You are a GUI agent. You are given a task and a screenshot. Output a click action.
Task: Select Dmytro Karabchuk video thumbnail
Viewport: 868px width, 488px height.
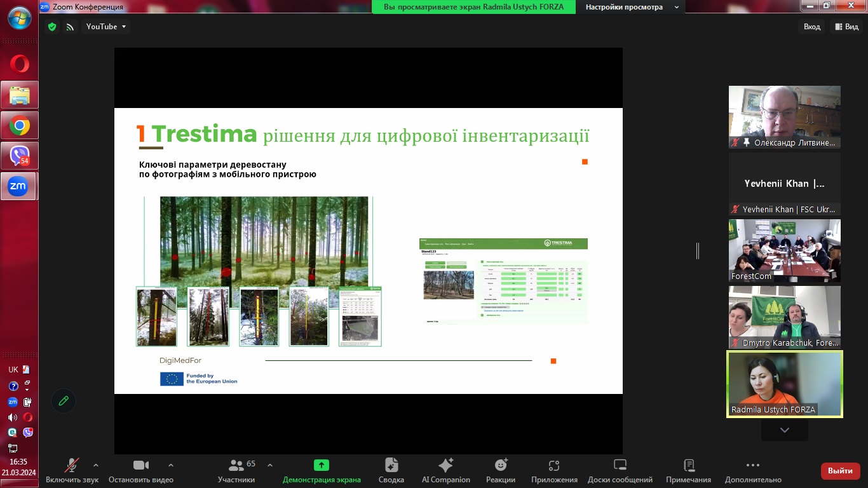point(785,318)
